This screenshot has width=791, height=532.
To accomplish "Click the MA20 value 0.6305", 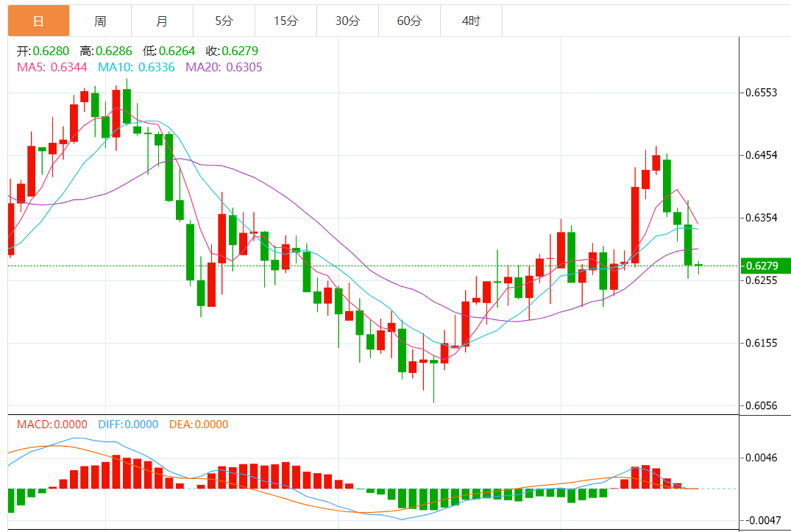I will coord(244,67).
